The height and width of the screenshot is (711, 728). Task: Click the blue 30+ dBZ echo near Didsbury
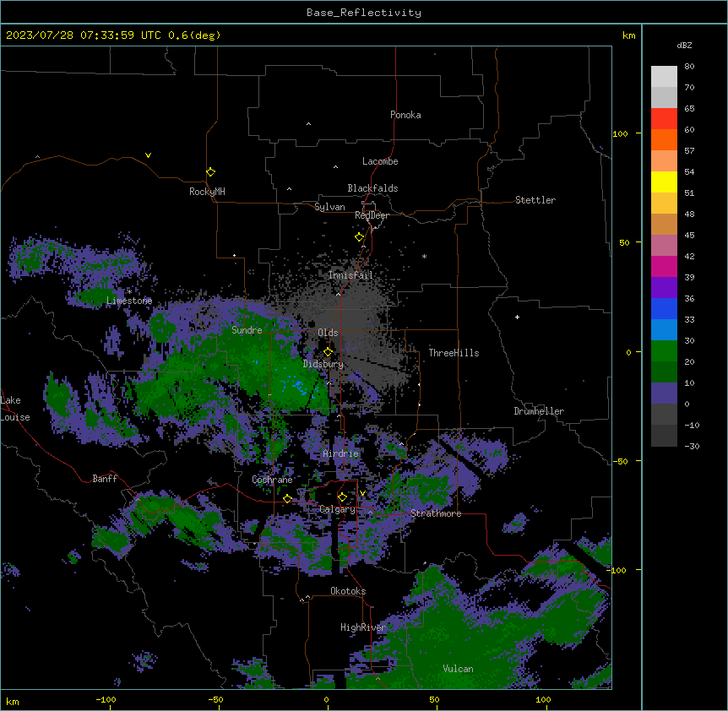[297, 385]
